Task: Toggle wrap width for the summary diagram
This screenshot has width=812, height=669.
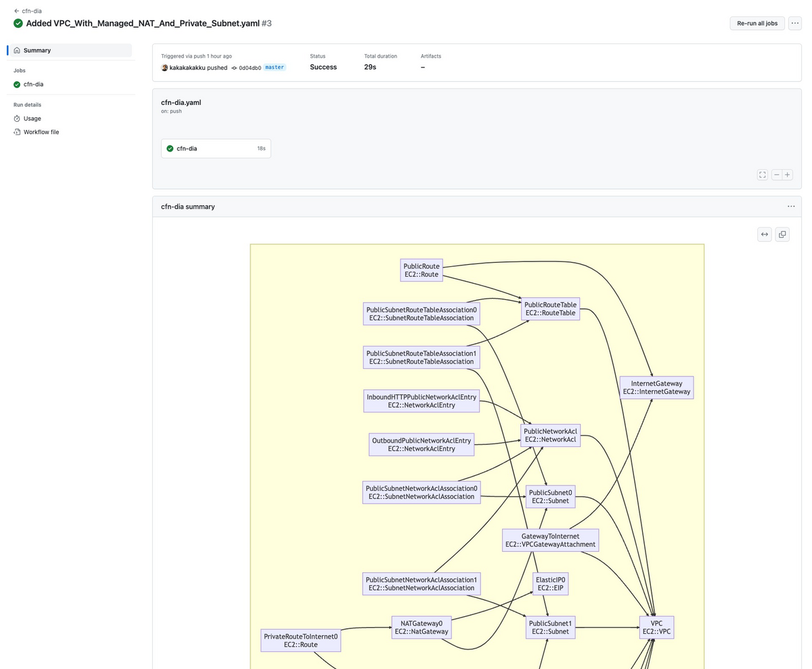Action: pyautogui.click(x=764, y=234)
